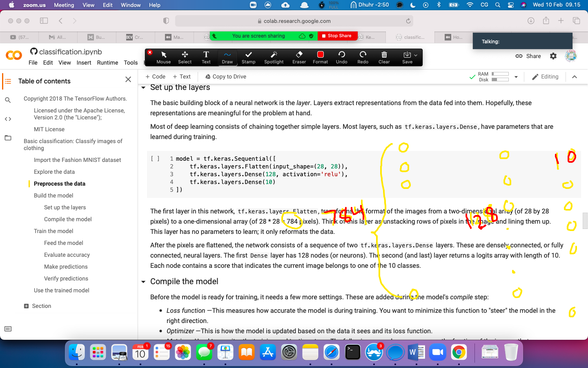The height and width of the screenshot is (368, 588).
Task: Add a new Text cell
Action: point(182,76)
